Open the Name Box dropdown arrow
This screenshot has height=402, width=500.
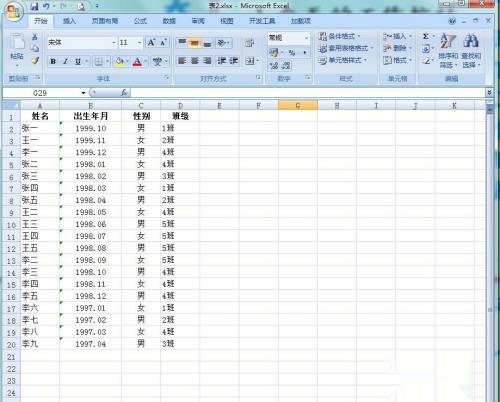coord(83,93)
